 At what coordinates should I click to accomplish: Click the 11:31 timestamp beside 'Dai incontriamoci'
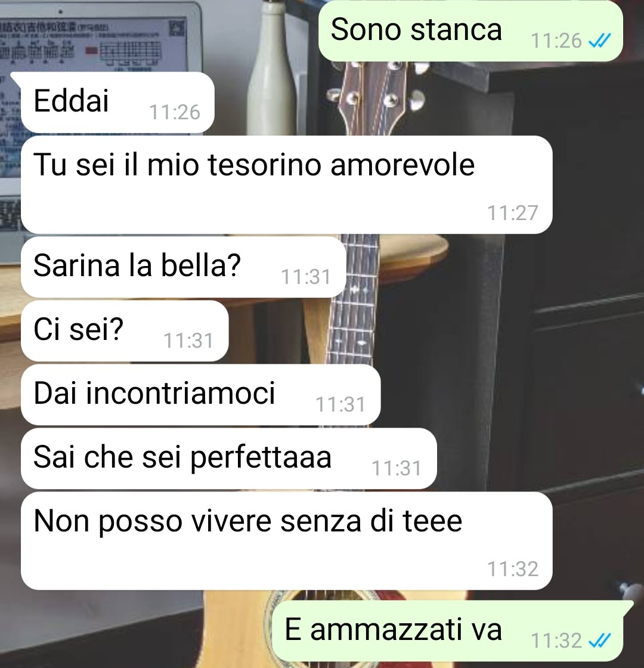click(340, 405)
